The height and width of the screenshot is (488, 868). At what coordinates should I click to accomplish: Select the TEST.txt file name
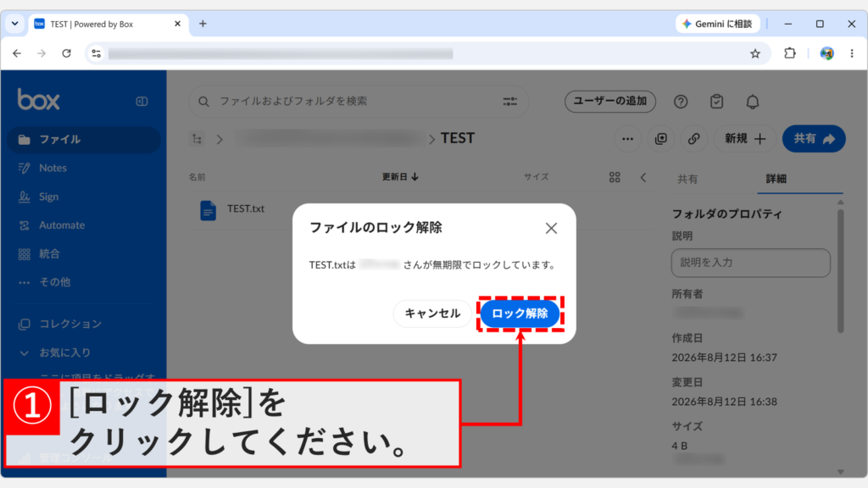click(x=246, y=208)
